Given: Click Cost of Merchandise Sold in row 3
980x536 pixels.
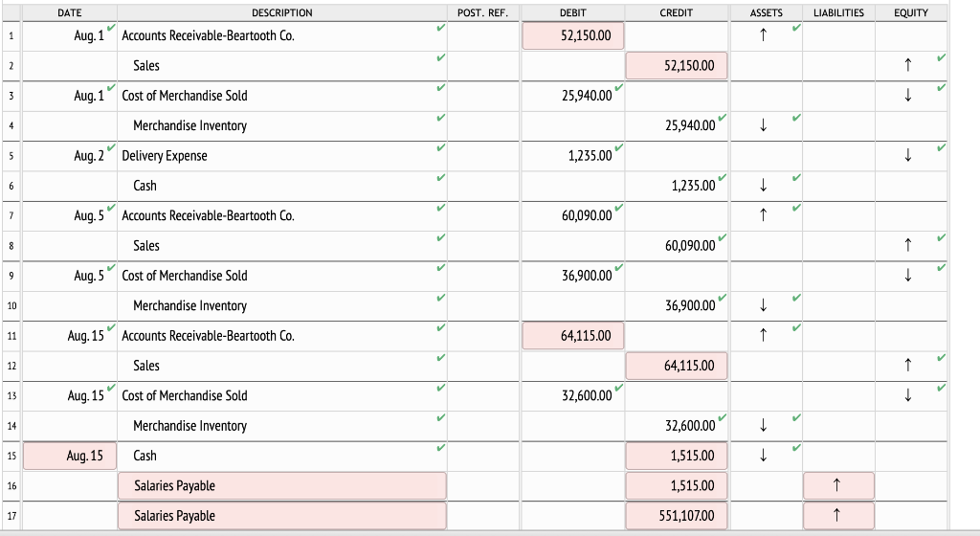Looking at the screenshot, I should coord(185,96).
